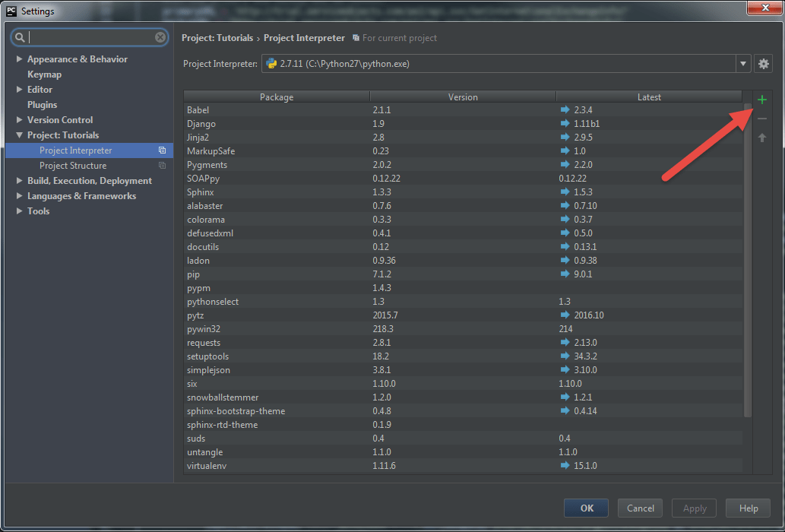Viewport: 785px width, 532px height.
Task: Select the alabaster package row
Action: click(x=463, y=206)
